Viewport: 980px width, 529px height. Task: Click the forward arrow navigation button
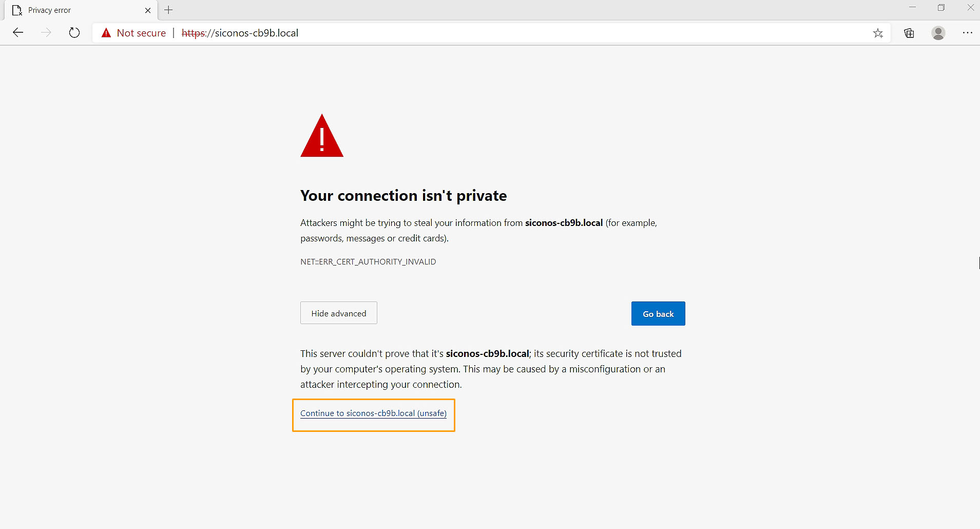pos(46,33)
